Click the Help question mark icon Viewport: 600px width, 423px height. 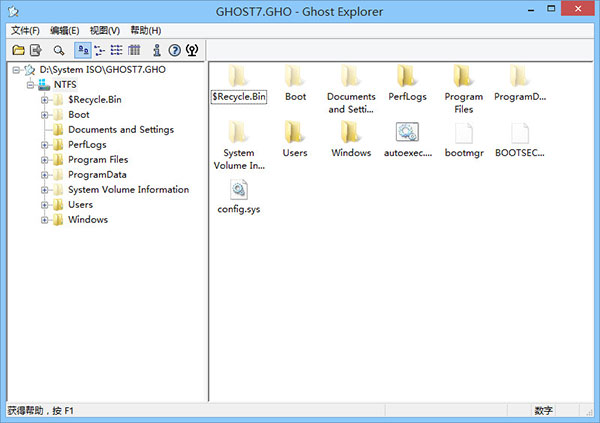coord(174,50)
